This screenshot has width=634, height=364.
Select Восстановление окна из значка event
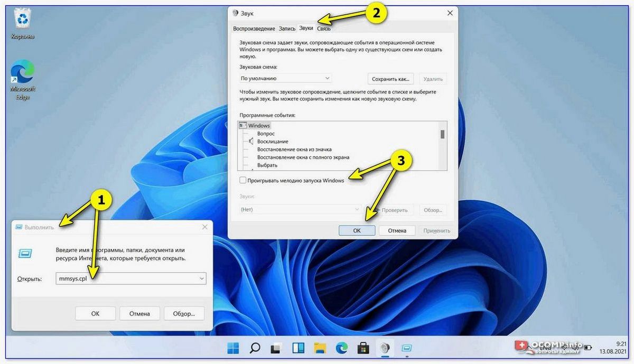click(294, 150)
